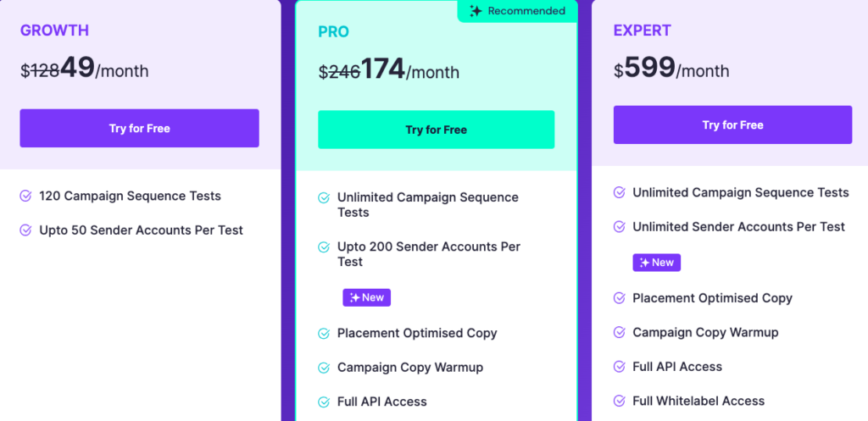Click checkmark beside Pro Unlimited Campaign Sequence Tests
Viewport: 868px width, 421px height.
point(324,198)
